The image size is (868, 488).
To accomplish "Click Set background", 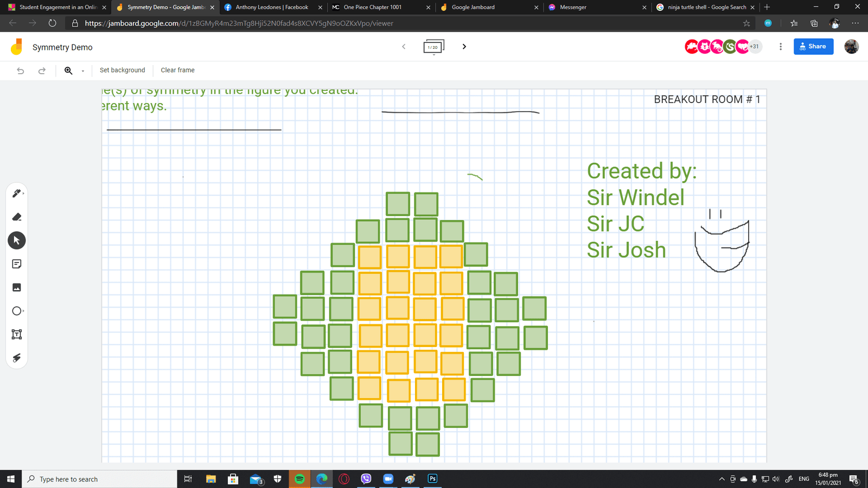I will coord(122,70).
